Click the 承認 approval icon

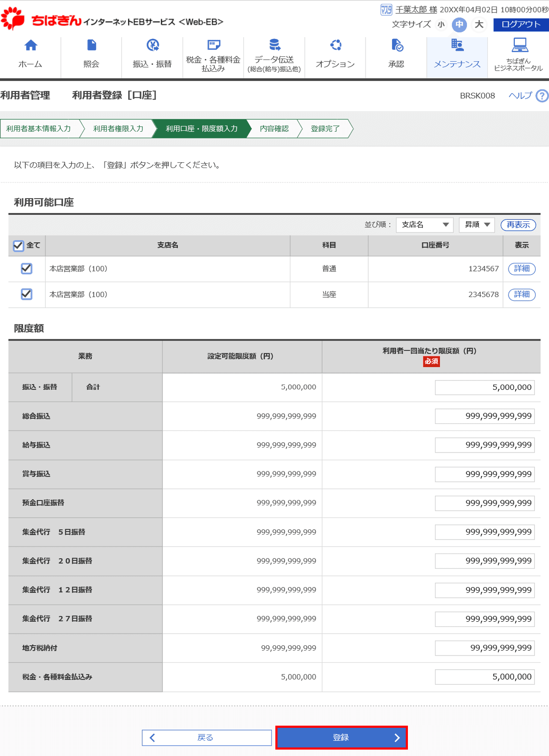point(397,45)
